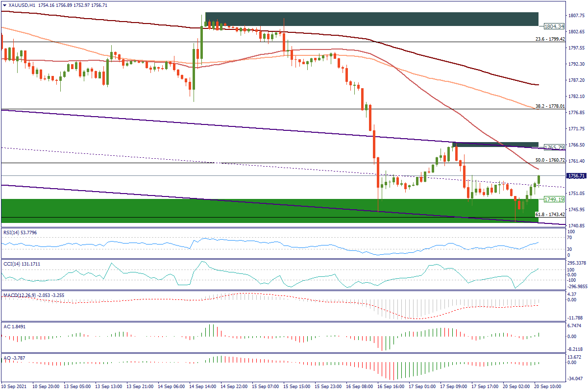Click the 61.8 - 1743.42 Fibonacci label
The height and width of the screenshot is (392, 588).
pos(550,215)
